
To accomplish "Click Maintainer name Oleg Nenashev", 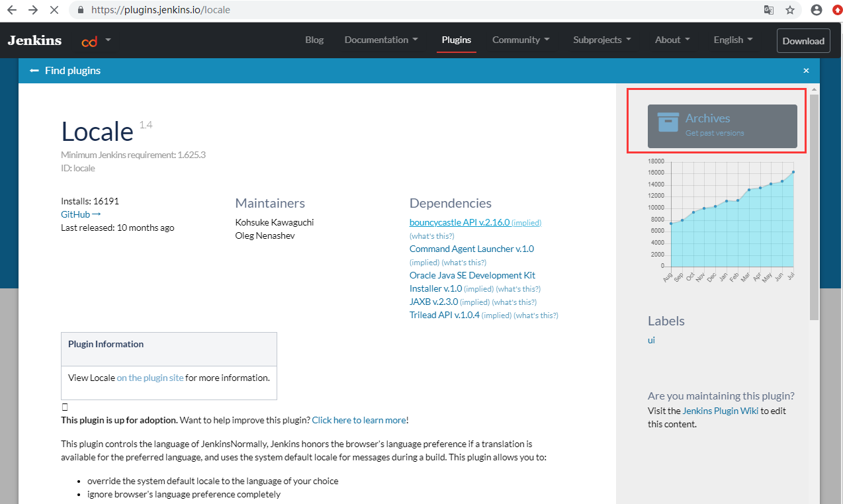I will click(x=263, y=235).
